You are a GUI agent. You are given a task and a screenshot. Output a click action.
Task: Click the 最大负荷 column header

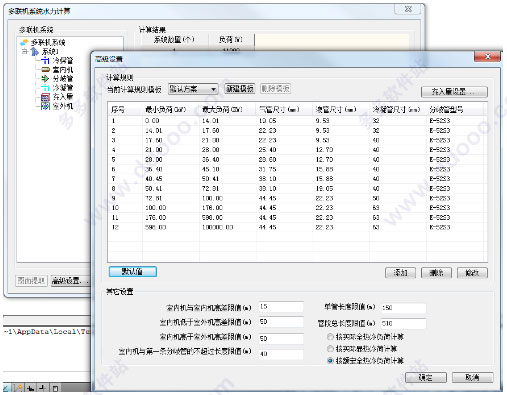tap(228, 109)
